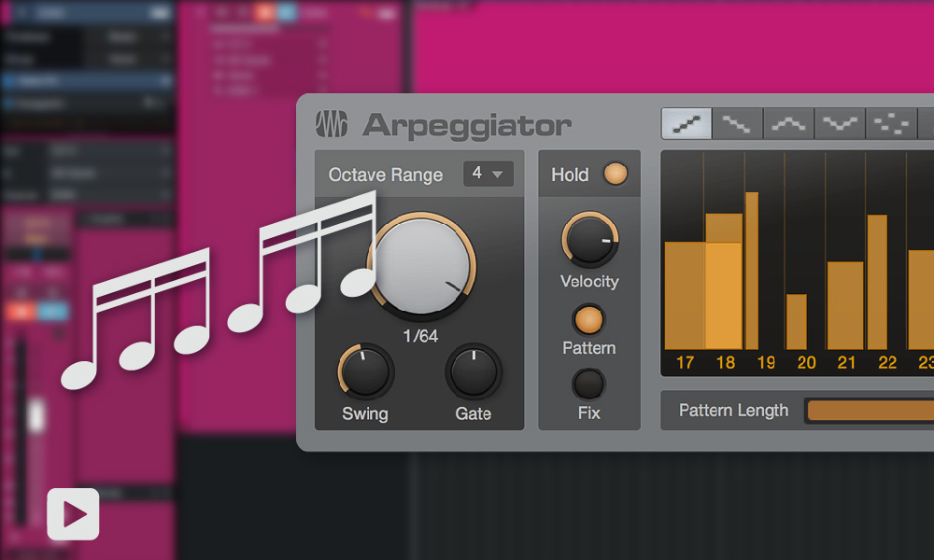
Task: Click the Gate knob
Action: (x=474, y=371)
